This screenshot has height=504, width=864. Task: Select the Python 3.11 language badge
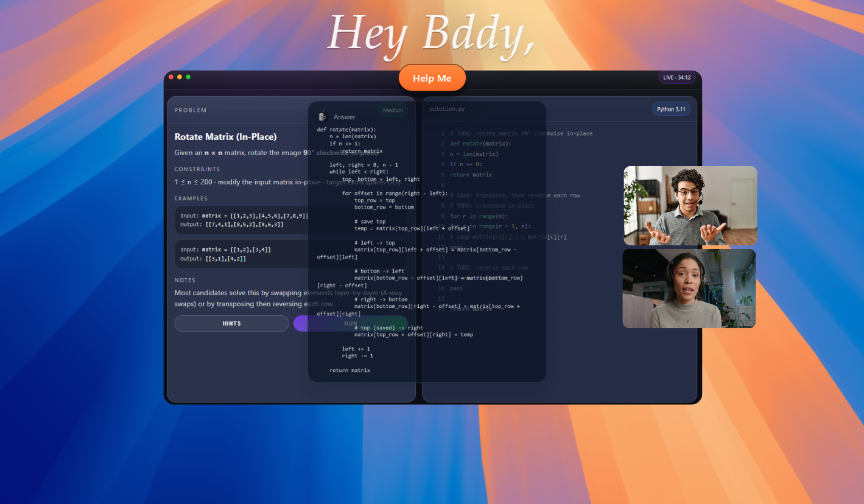point(671,108)
